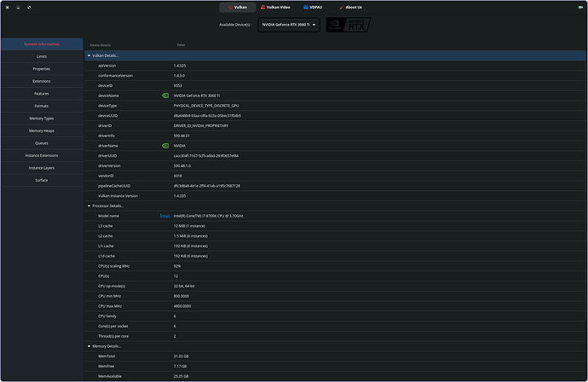Open the Limits page
The width and height of the screenshot is (588, 382).
pyautogui.click(x=42, y=56)
